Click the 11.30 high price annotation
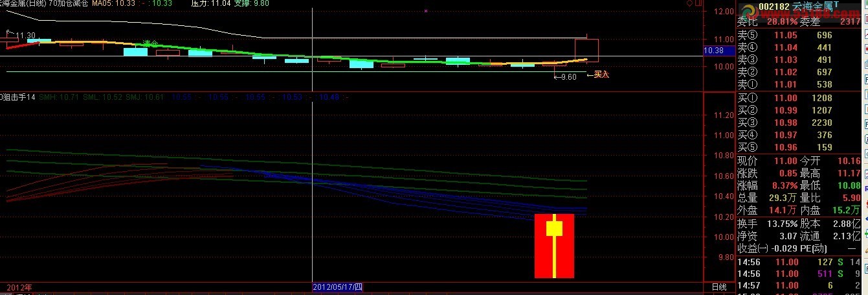The width and height of the screenshot is (868, 295). click(26, 35)
